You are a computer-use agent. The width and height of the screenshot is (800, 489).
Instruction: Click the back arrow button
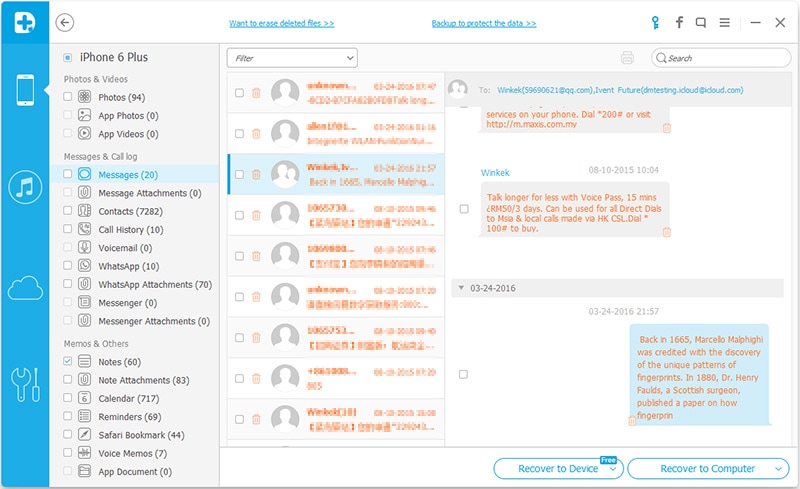pos(65,22)
